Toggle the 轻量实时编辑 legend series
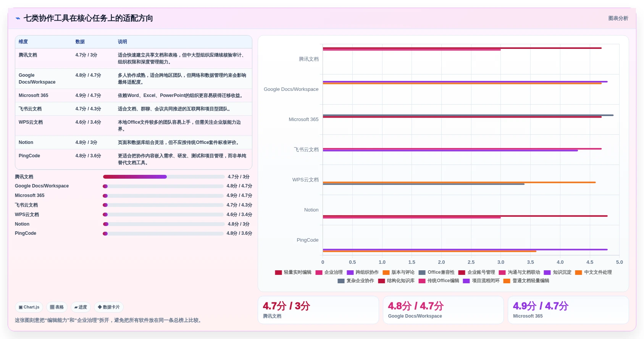The width and height of the screenshot is (644, 339). 293,272
